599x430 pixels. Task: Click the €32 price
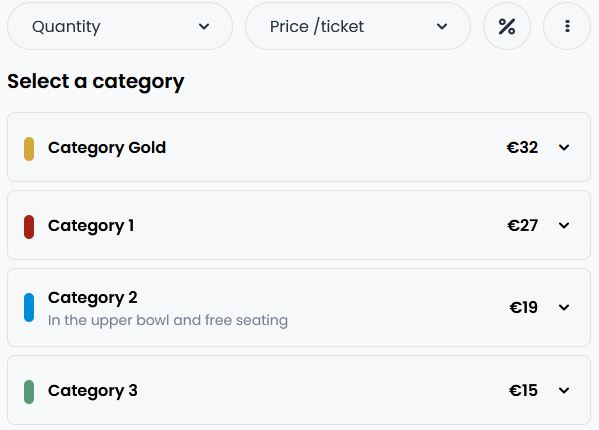click(x=522, y=147)
